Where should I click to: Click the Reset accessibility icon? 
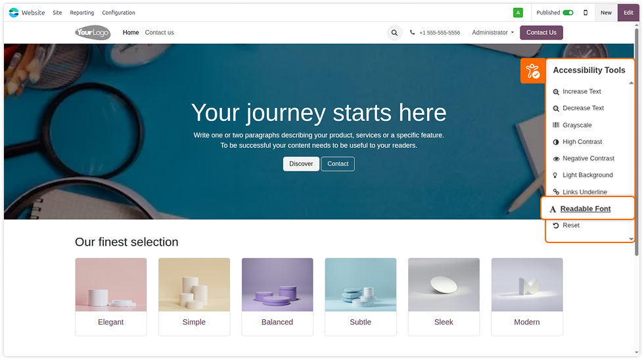[x=556, y=225]
